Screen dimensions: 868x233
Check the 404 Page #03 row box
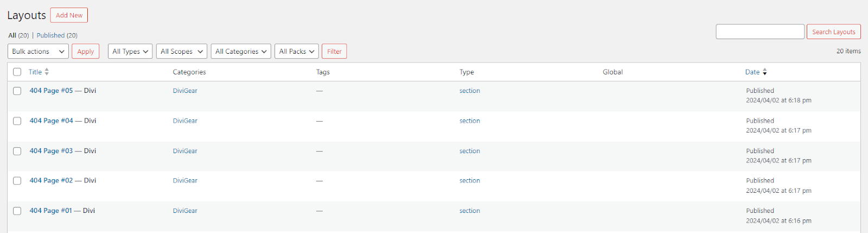point(17,151)
